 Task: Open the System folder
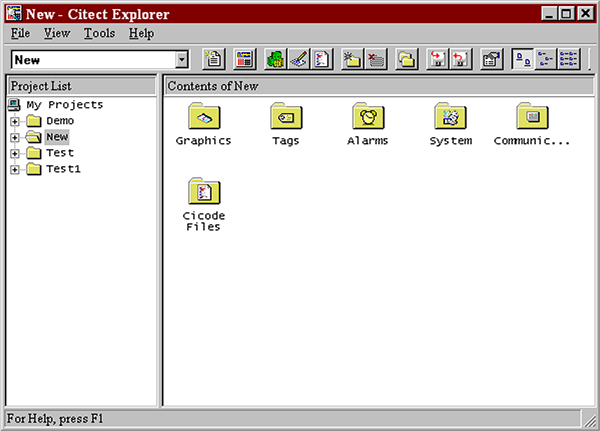[450, 124]
